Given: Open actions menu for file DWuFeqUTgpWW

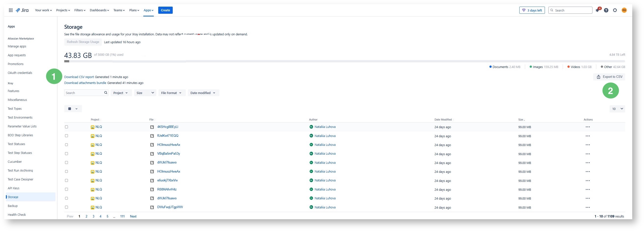Looking at the screenshot, I should (588, 207).
